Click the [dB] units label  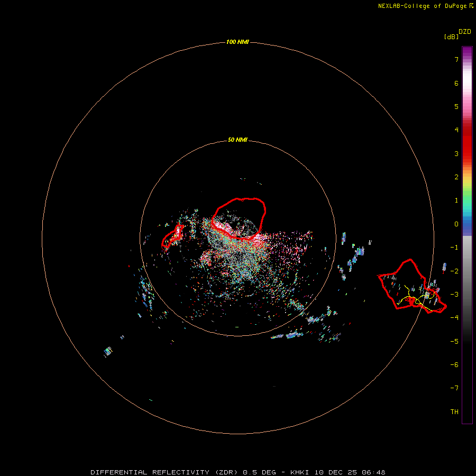(451, 36)
